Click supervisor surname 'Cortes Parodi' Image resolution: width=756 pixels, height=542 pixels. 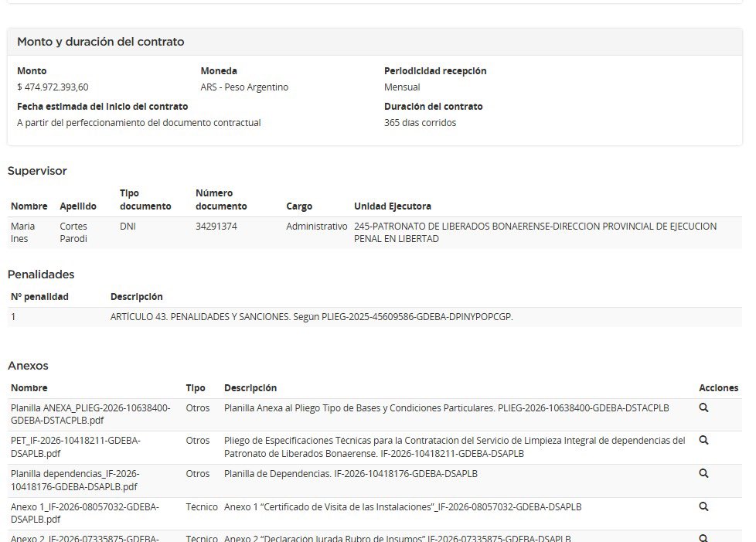click(x=73, y=233)
